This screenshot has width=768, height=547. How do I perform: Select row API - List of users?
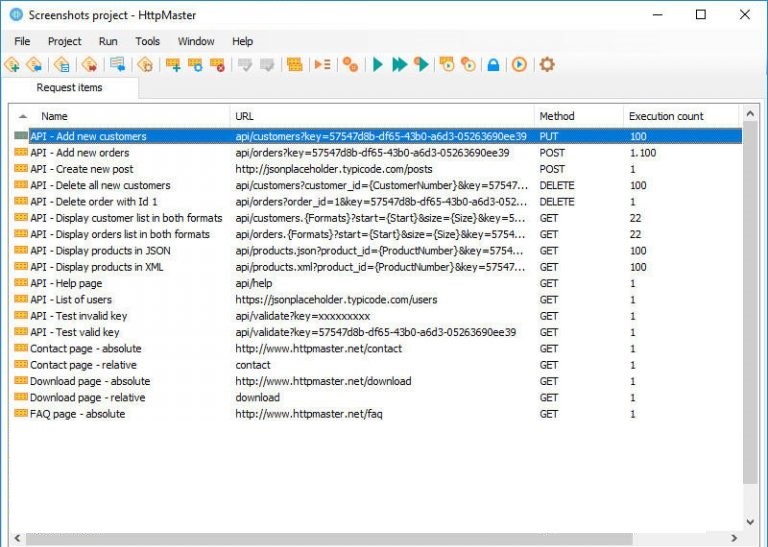tap(377, 299)
